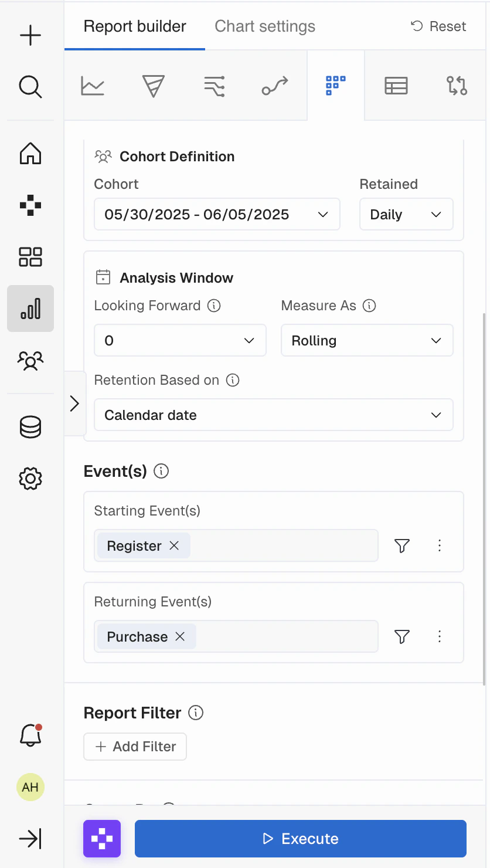Select the funnel report type icon

pyautogui.click(x=154, y=86)
